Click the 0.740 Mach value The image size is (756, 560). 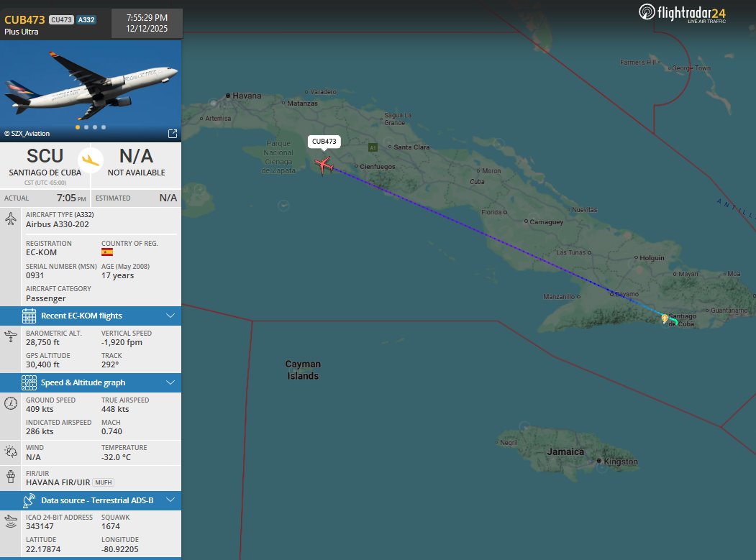112,432
